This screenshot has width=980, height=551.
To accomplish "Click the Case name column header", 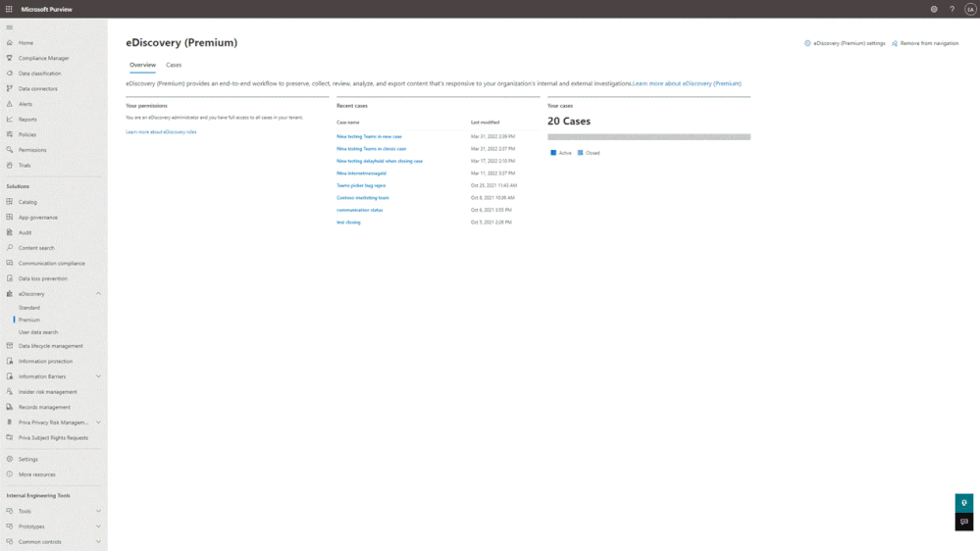I will 348,123.
